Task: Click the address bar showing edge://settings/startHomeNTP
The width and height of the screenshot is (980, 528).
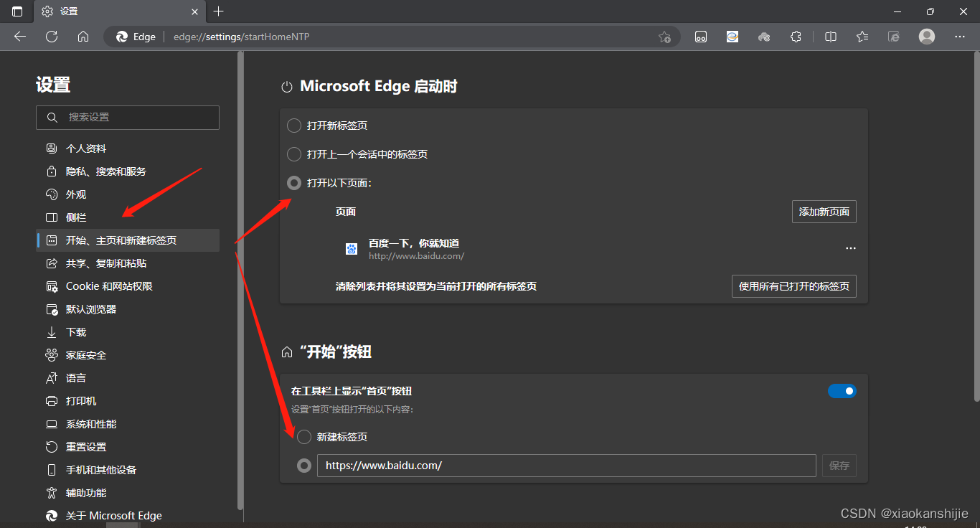Action: (x=391, y=37)
